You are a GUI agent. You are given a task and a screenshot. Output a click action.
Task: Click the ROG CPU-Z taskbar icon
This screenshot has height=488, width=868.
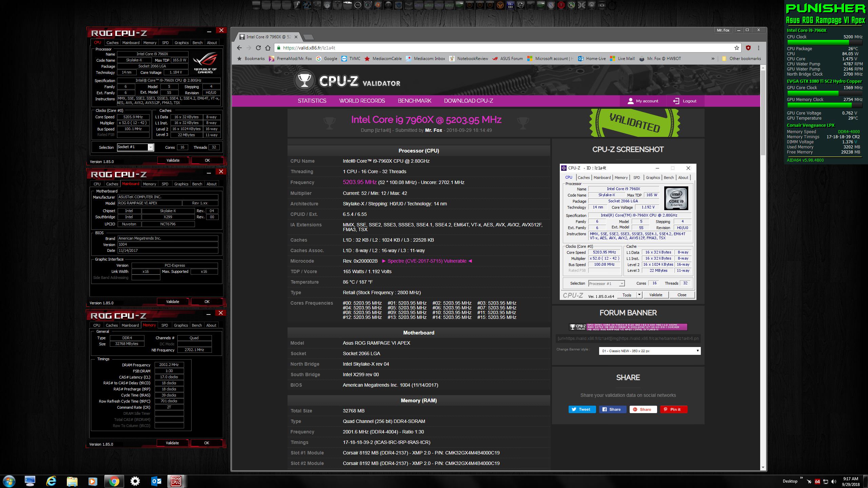click(176, 481)
